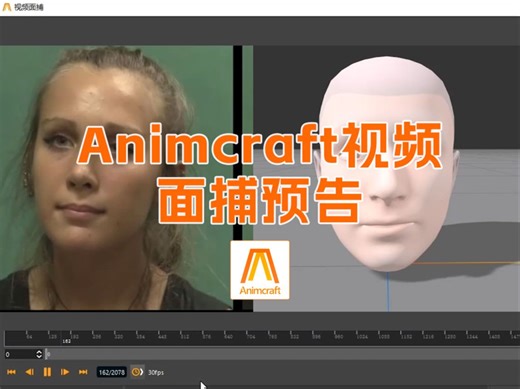Step back one frame
Viewport: 520px width, 389px height.
[30, 372]
